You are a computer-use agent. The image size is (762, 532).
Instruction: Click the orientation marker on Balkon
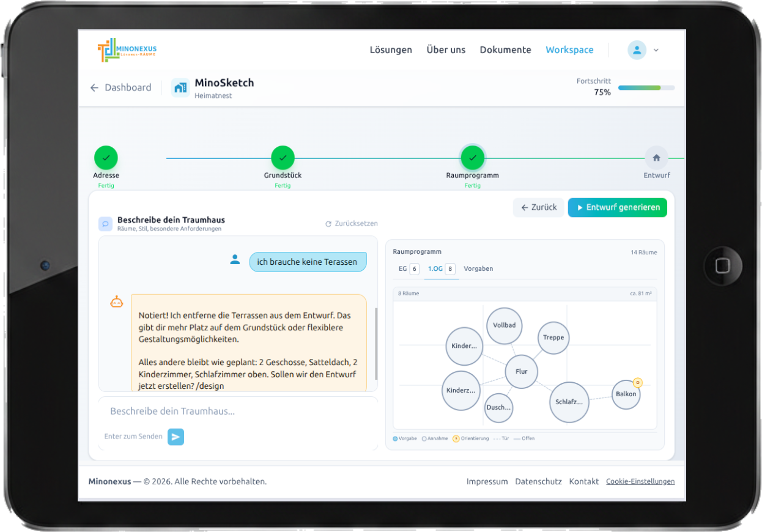[x=637, y=383]
